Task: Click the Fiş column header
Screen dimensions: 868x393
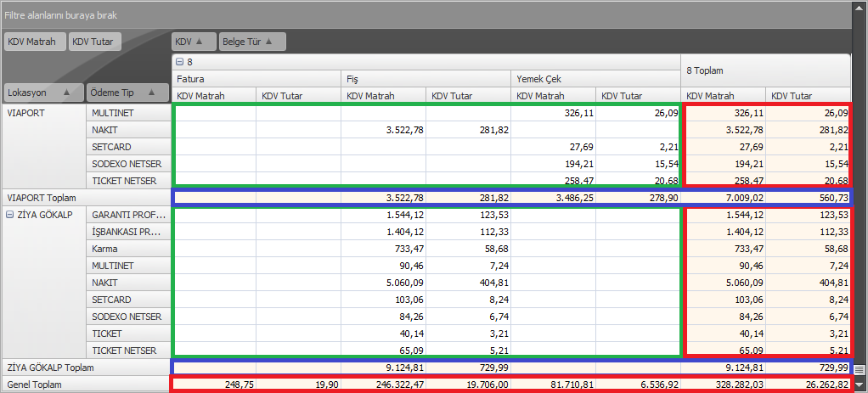Action: [x=425, y=79]
